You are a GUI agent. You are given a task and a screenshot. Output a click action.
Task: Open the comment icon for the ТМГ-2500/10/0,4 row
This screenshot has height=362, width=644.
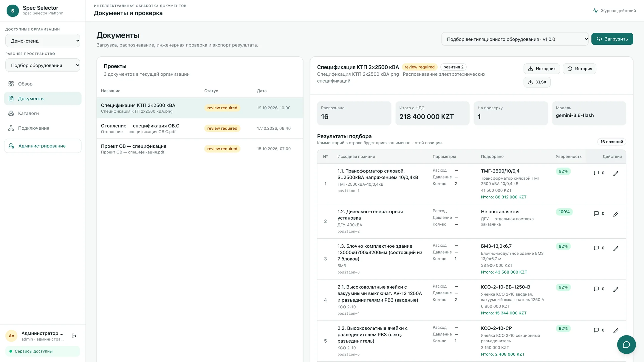(x=599, y=173)
